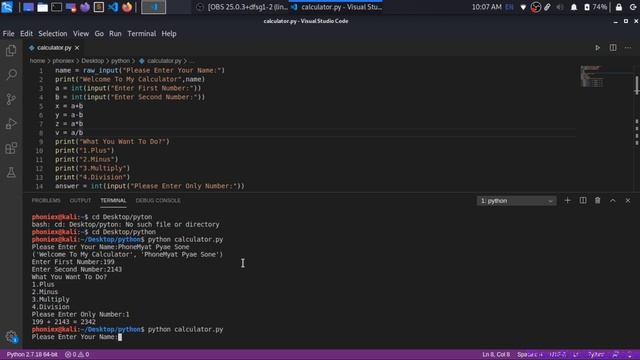Open editor More Actions ellipsis

click(628, 48)
